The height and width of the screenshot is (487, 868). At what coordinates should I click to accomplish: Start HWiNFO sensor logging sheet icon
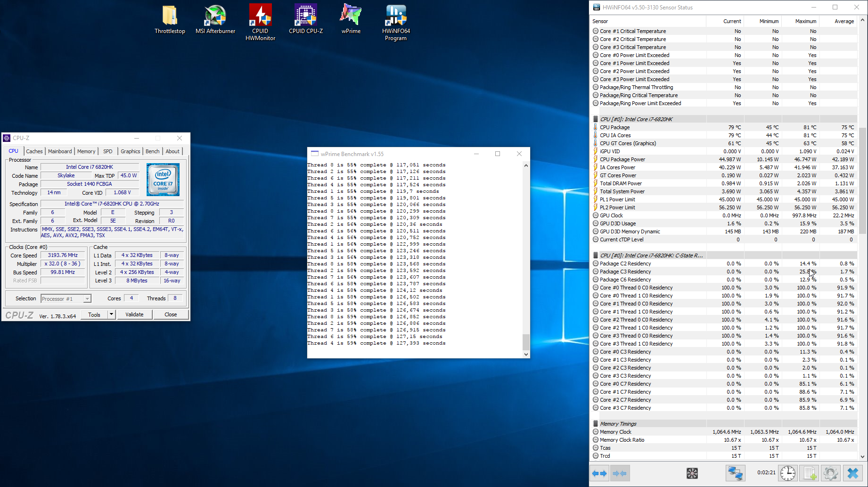coord(810,473)
